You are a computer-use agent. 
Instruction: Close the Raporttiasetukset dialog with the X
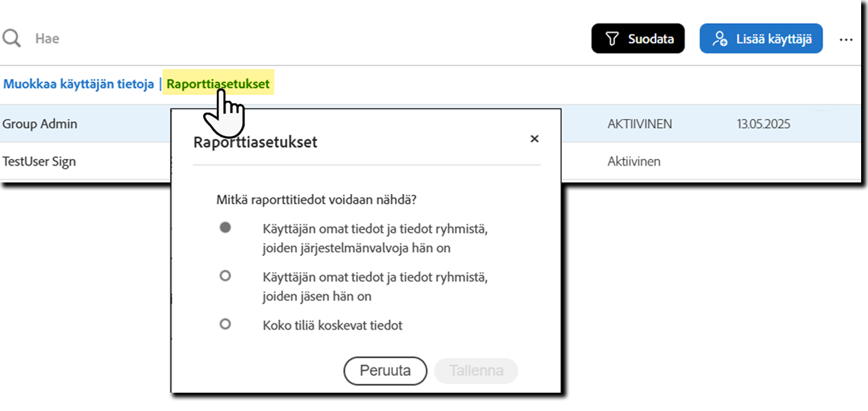point(534,139)
